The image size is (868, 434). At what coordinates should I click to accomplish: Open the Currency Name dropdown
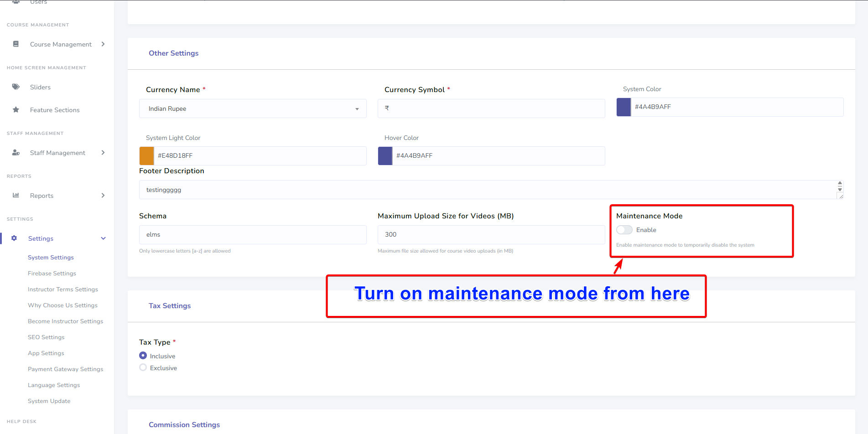(357, 108)
